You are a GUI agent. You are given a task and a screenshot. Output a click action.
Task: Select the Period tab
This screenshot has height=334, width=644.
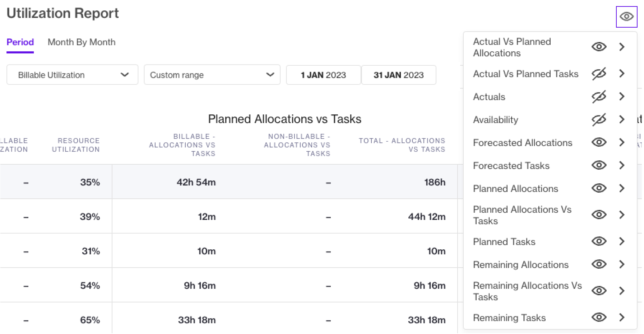(x=20, y=42)
